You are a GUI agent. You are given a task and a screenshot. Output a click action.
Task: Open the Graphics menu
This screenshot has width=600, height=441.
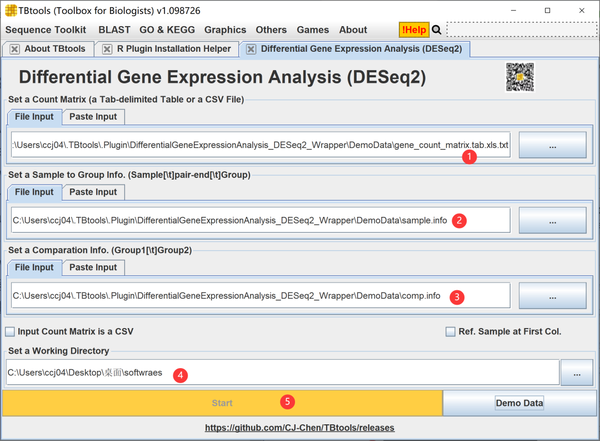coord(225,30)
